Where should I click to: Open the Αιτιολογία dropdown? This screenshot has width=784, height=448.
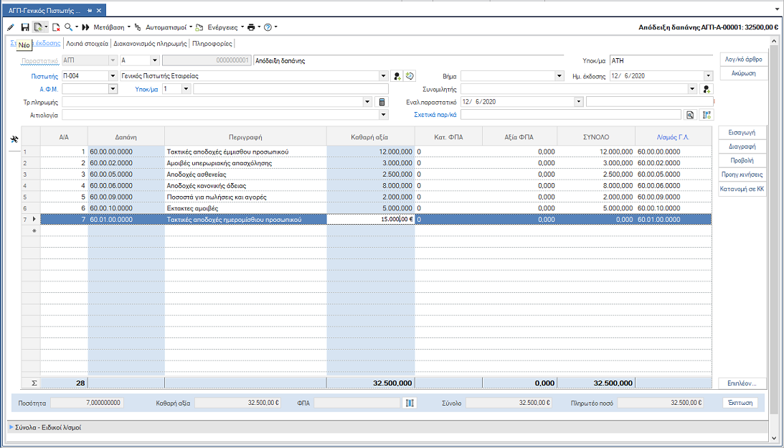pos(384,115)
